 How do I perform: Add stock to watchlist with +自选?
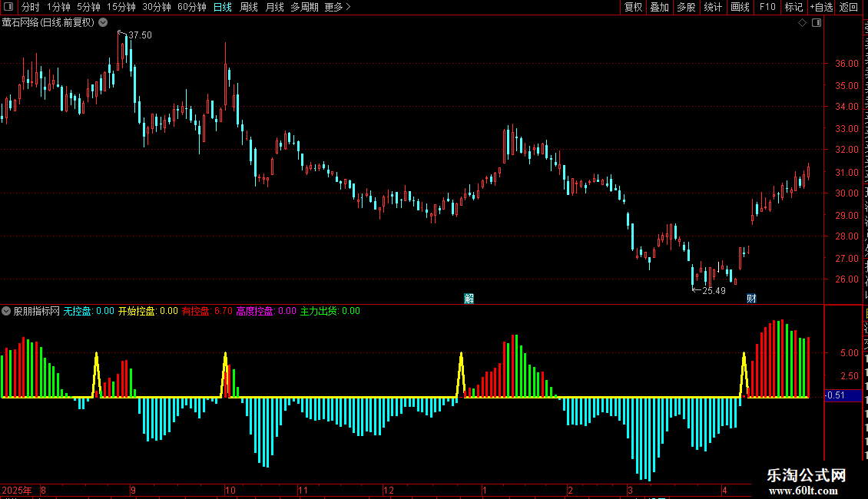point(821,7)
